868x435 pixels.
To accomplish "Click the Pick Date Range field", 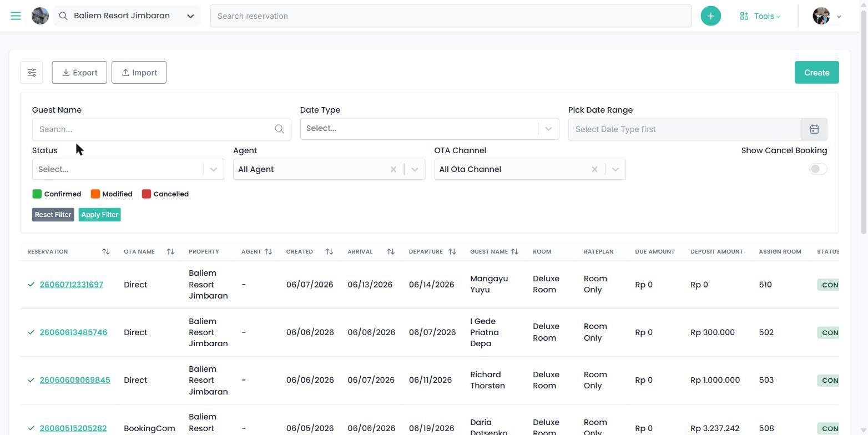I will click(685, 129).
